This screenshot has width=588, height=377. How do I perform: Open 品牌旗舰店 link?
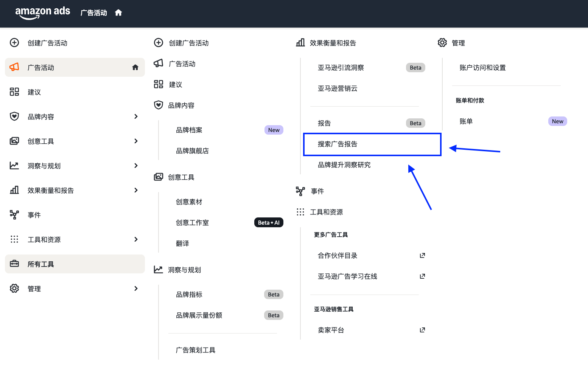click(x=192, y=151)
